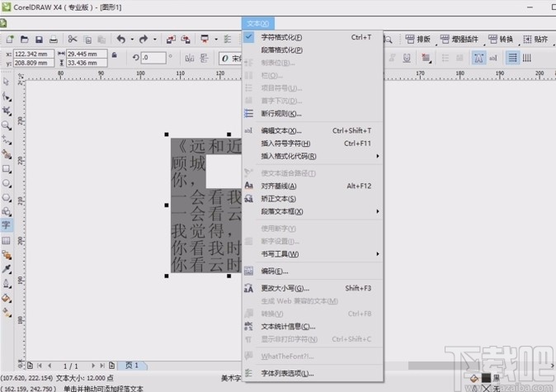Screen dimensions: 556x392
Task: Click the Print icon
Action: click(x=53, y=39)
